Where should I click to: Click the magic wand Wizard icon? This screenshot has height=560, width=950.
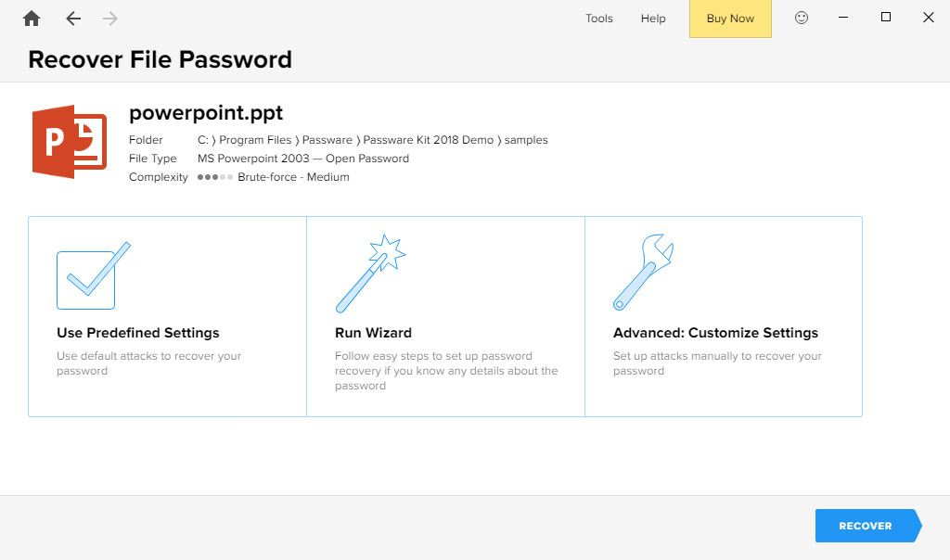click(x=369, y=274)
